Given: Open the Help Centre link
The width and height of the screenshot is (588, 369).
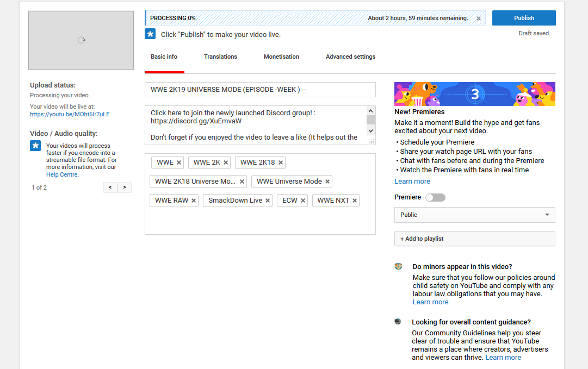Looking at the screenshot, I should tap(62, 174).
